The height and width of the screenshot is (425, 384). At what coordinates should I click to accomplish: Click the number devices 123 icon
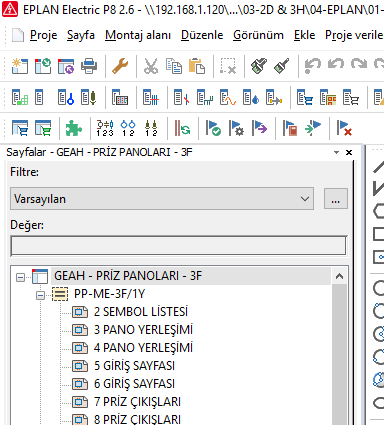click(x=105, y=128)
